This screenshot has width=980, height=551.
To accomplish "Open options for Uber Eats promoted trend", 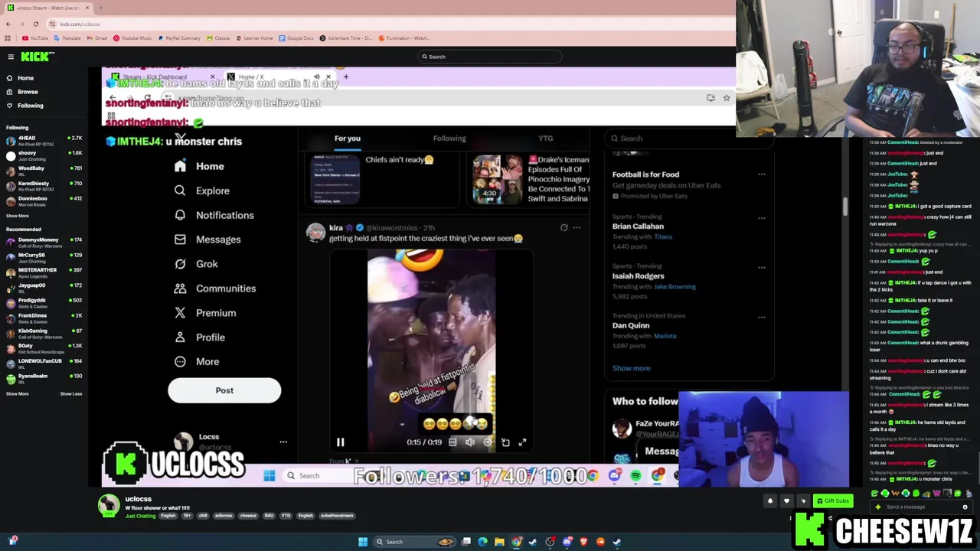I will coord(761,174).
